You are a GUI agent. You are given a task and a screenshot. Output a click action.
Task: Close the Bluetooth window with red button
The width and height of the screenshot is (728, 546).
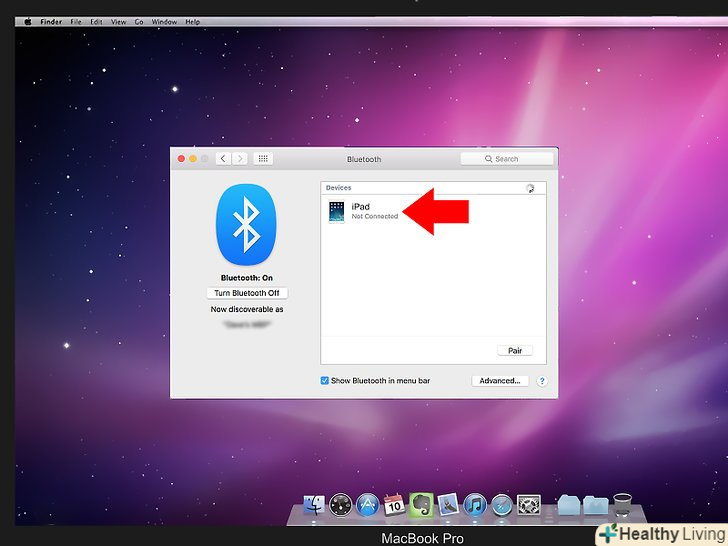(181, 159)
